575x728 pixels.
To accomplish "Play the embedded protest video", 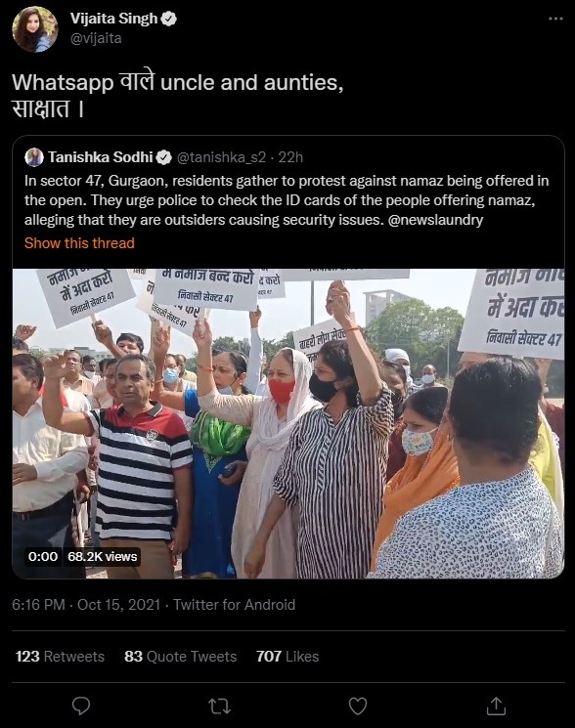I will tap(288, 423).
